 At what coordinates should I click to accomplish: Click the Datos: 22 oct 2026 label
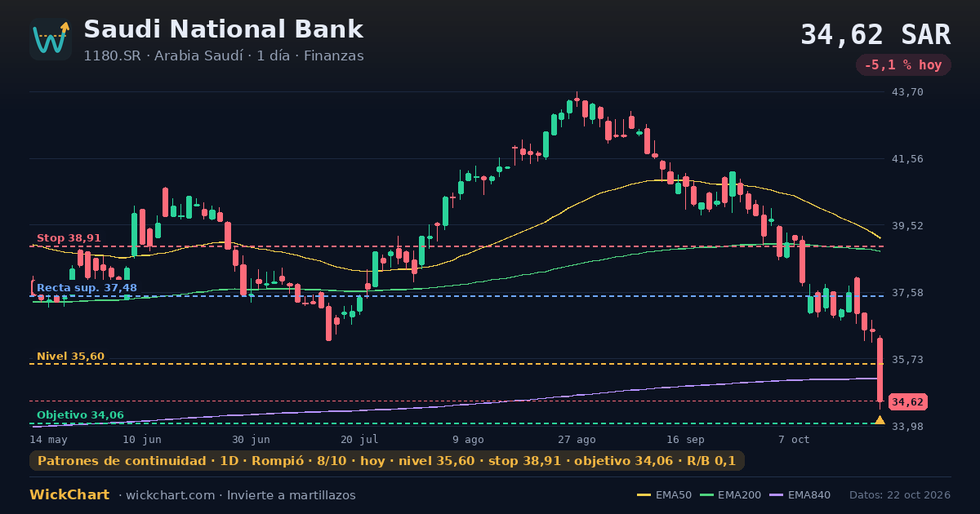(900, 495)
